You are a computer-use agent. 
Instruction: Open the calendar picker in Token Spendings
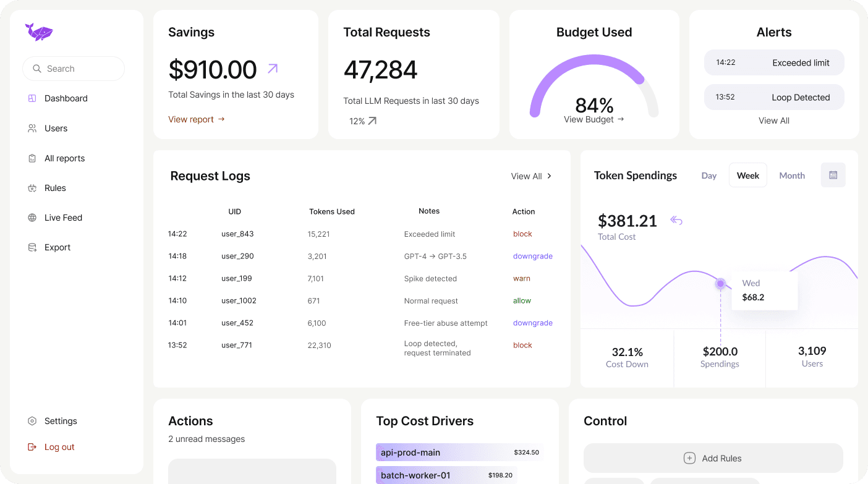(833, 175)
